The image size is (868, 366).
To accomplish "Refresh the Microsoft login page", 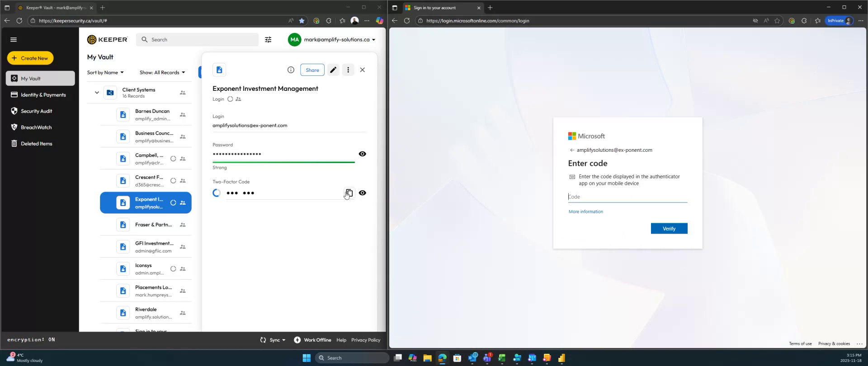I will pos(406,21).
